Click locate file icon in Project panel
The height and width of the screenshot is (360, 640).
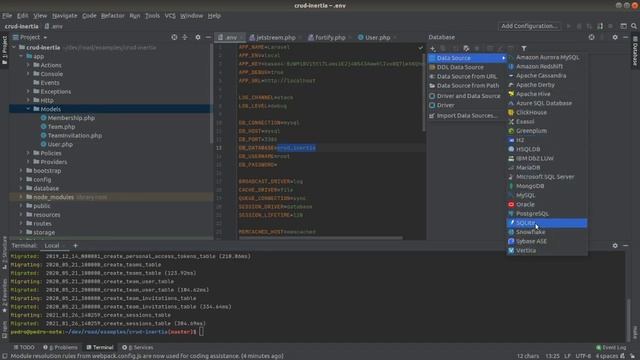click(174, 37)
